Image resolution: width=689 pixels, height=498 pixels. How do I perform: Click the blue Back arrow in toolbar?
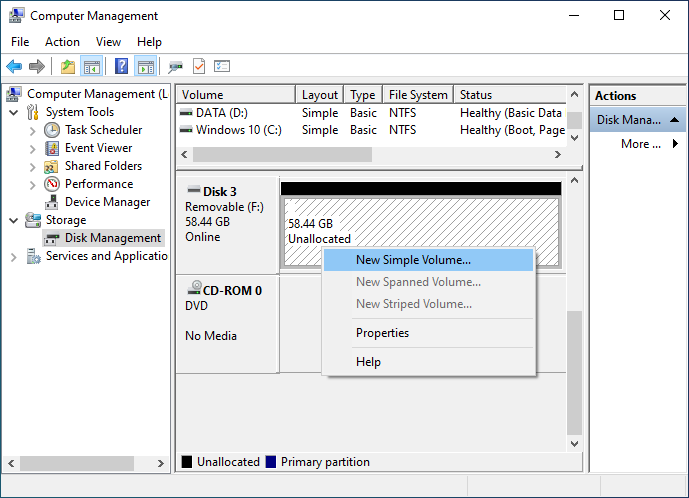pyautogui.click(x=14, y=67)
